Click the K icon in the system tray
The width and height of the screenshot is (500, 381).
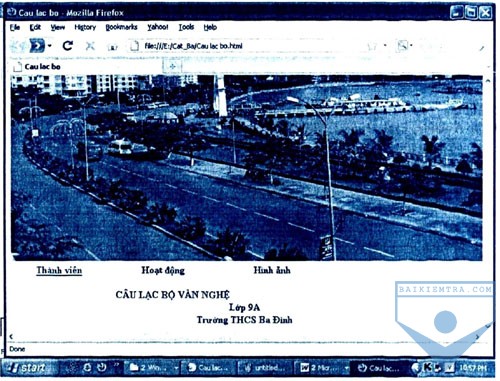pyautogui.click(x=427, y=368)
